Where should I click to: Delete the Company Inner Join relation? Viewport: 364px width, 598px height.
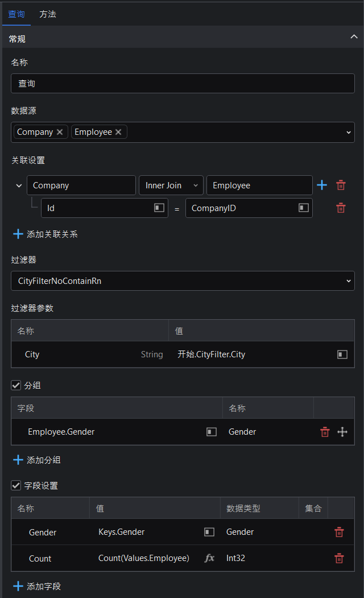tap(341, 185)
